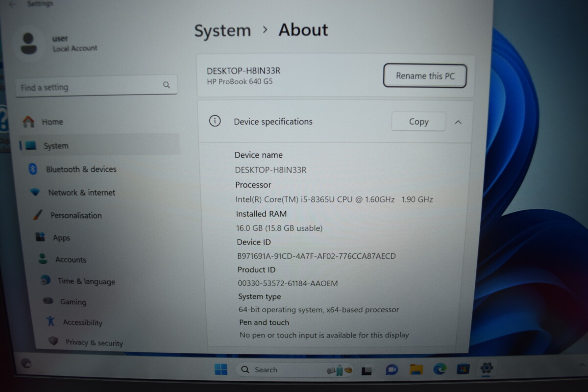Click the 16.0 GB installed RAM value
This screenshot has height=392, width=588.
279,228
